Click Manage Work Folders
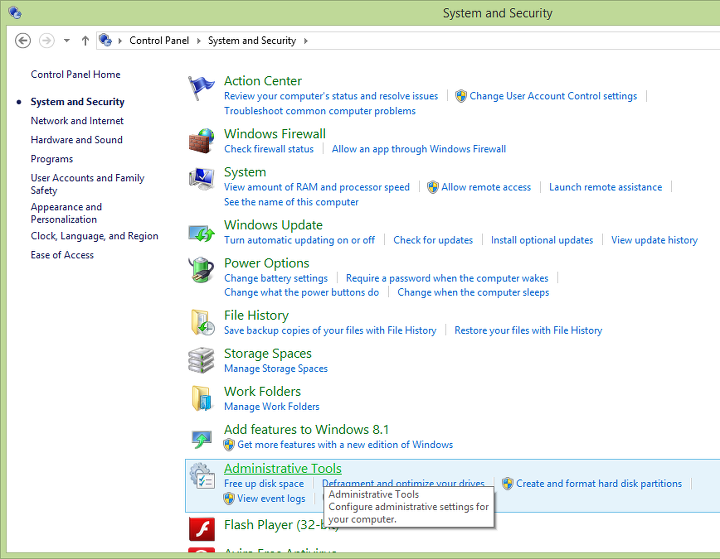720x559 pixels. coord(271,407)
